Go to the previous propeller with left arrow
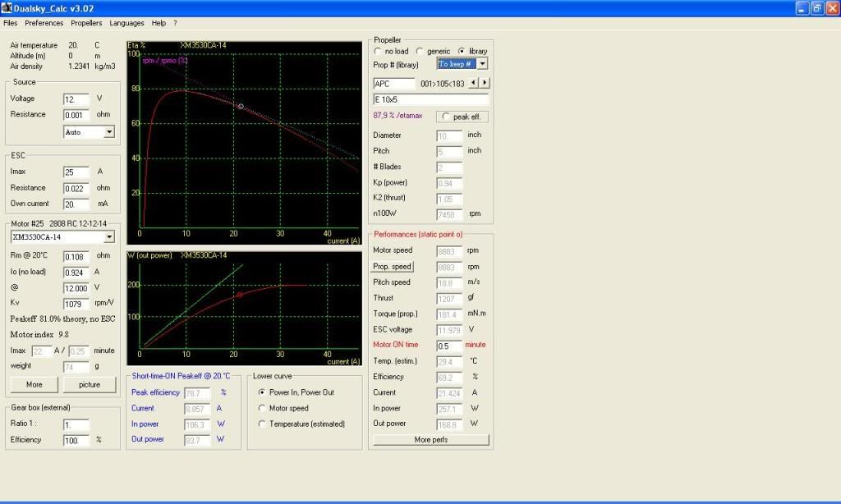The width and height of the screenshot is (841, 504). coord(473,83)
